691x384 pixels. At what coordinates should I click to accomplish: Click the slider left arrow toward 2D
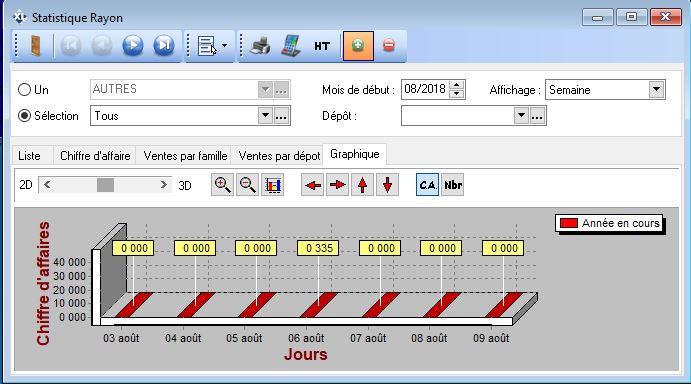pos(47,185)
